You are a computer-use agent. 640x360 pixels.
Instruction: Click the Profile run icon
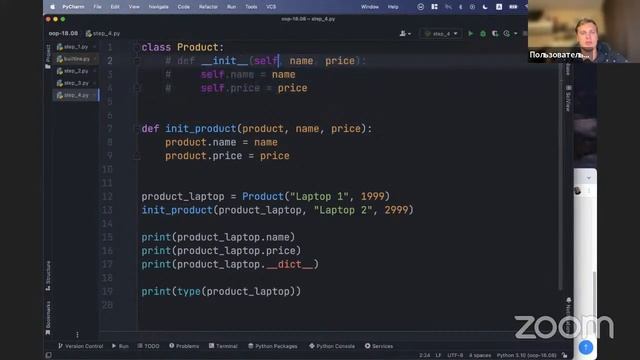507,33
